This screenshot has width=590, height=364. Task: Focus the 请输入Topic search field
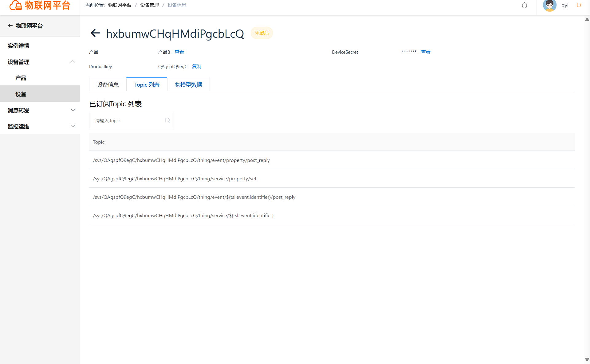pos(132,120)
